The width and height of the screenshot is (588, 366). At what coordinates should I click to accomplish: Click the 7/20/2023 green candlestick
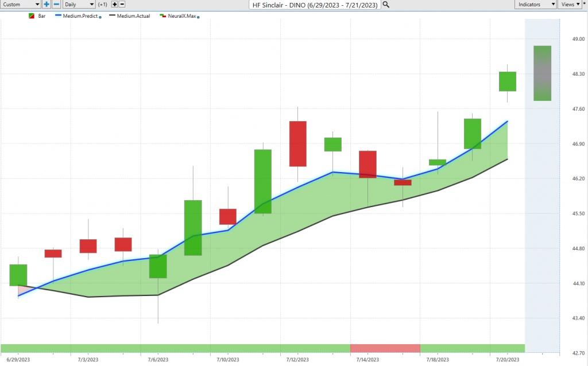tap(508, 81)
